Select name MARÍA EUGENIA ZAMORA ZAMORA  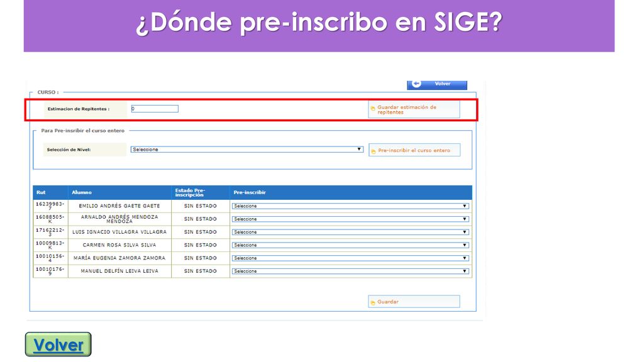(119, 258)
